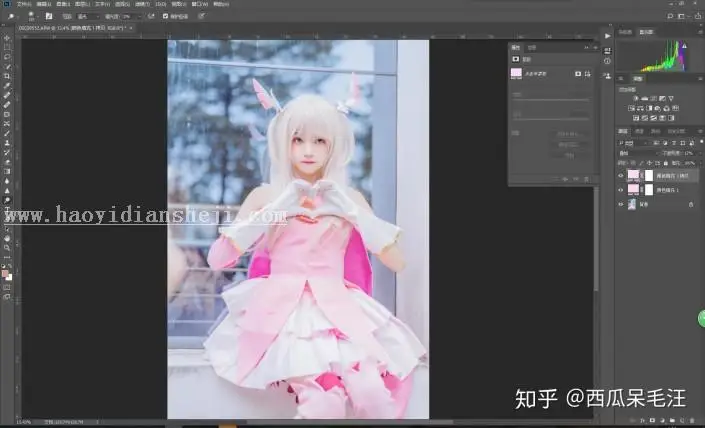Open the dodge Range dropdown
705x428 pixels.
(x=89, y=16)
